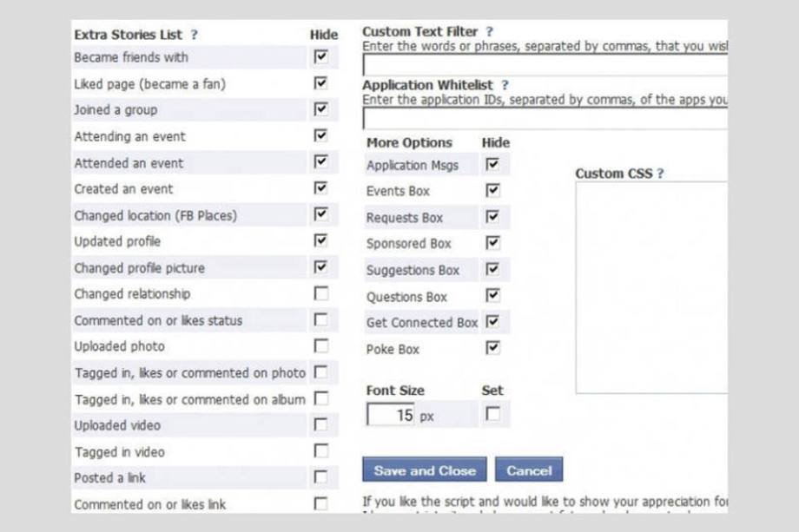
Task: Click the Custom CSS help question mark
Action: click(660, 174)
